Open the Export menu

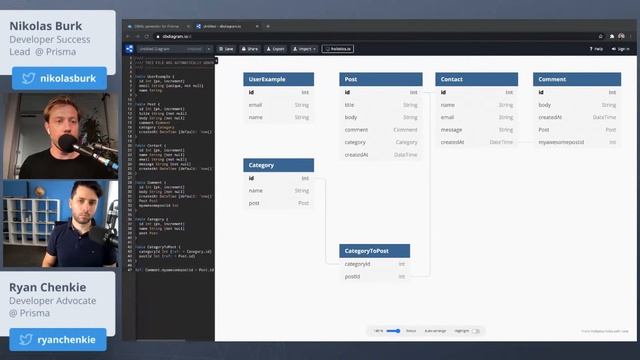click(x=276, y=49)
